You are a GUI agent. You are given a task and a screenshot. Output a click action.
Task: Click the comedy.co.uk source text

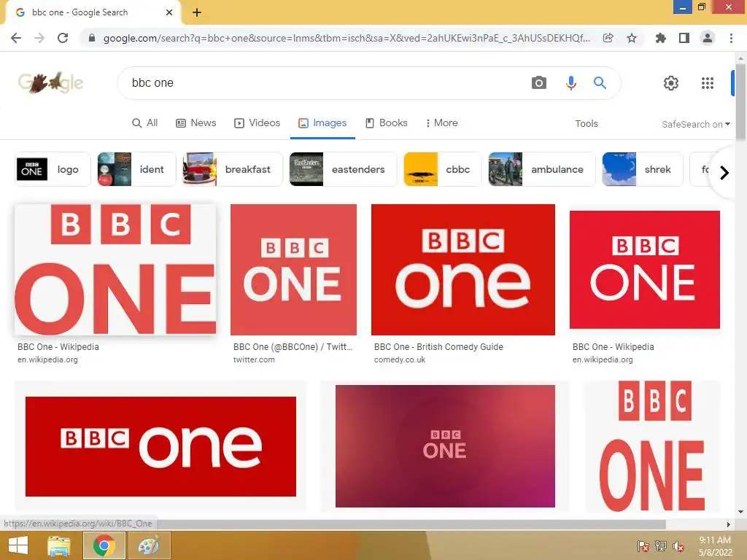(399, 359)
